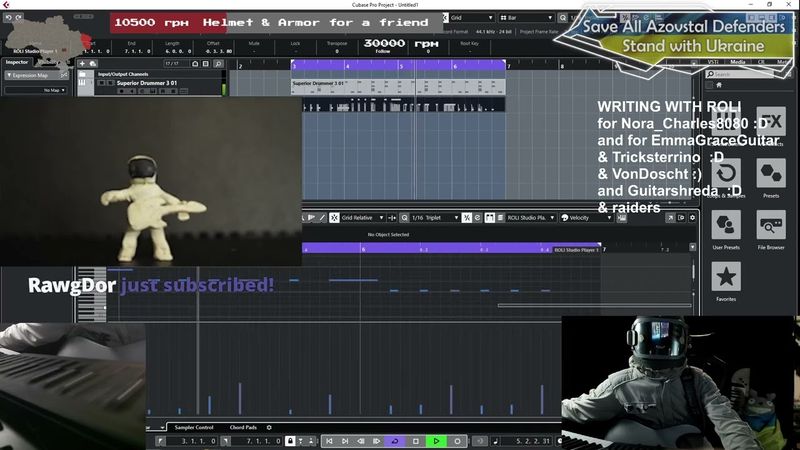Open the Expression Map inspector section

40,74
